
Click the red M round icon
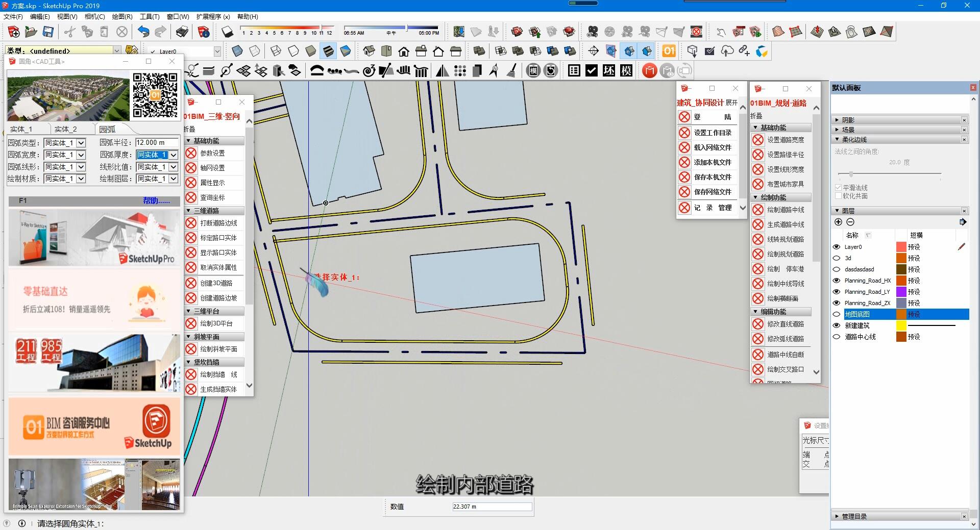coord(649,70)
